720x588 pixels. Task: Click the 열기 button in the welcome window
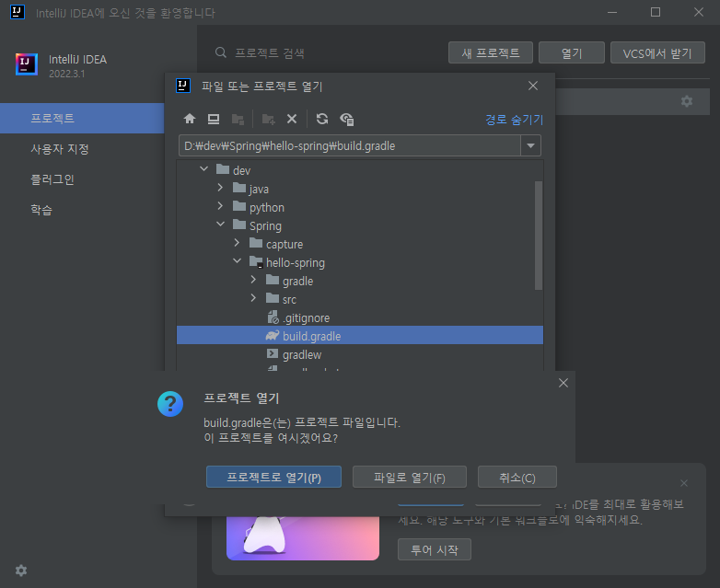tap(572, 52)
